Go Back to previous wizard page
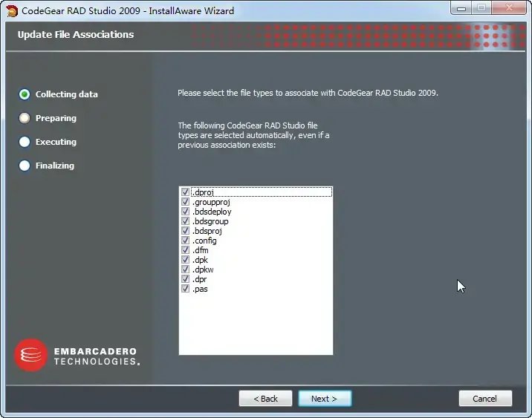532x418 pixels. click(x=265, y=399)
